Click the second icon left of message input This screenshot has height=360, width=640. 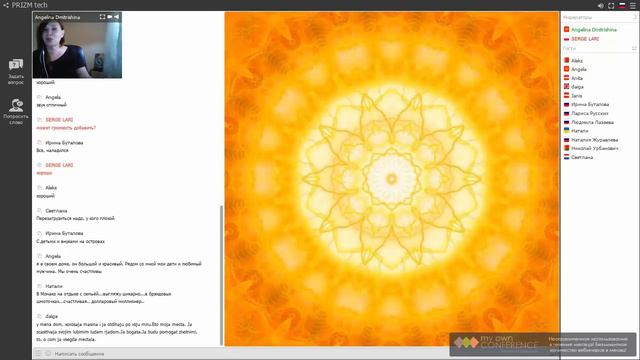[x=48, y=353]
